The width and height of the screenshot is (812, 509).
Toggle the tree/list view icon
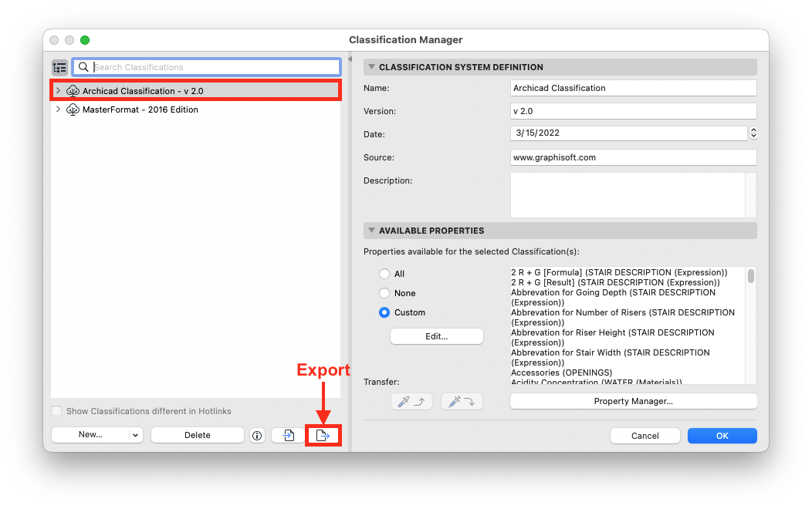[x=59, y=67]
